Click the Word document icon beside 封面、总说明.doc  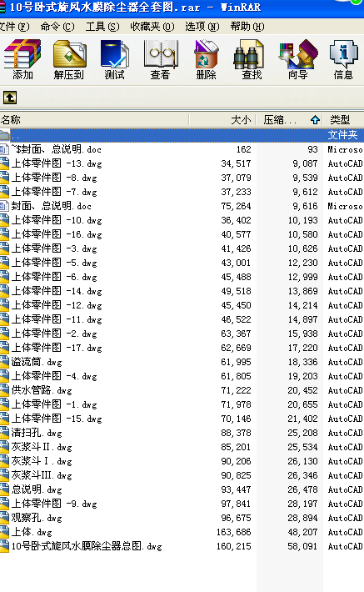click(4, 206)
